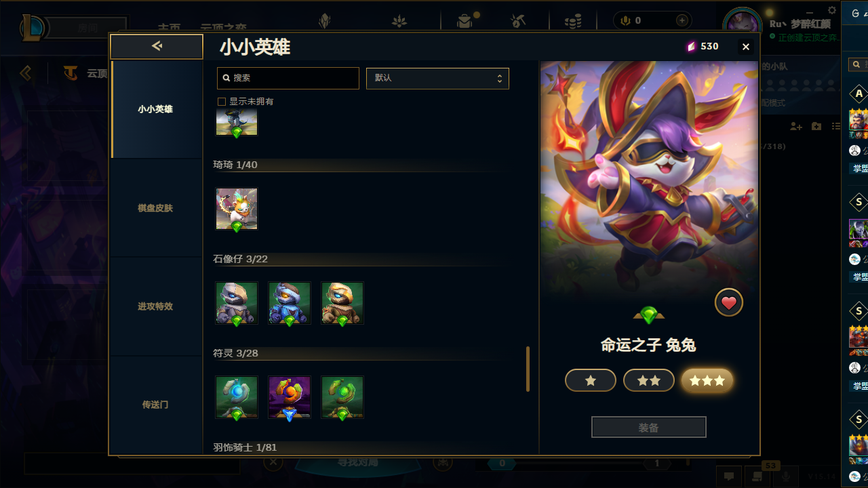Select the purple 符灵 little legend thumbnail

coord(290,397)
